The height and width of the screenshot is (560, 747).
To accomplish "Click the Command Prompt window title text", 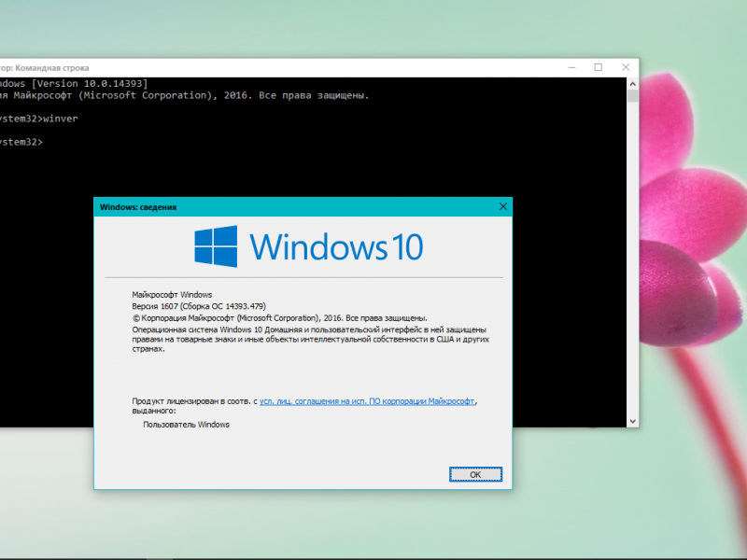I will 44,68.
